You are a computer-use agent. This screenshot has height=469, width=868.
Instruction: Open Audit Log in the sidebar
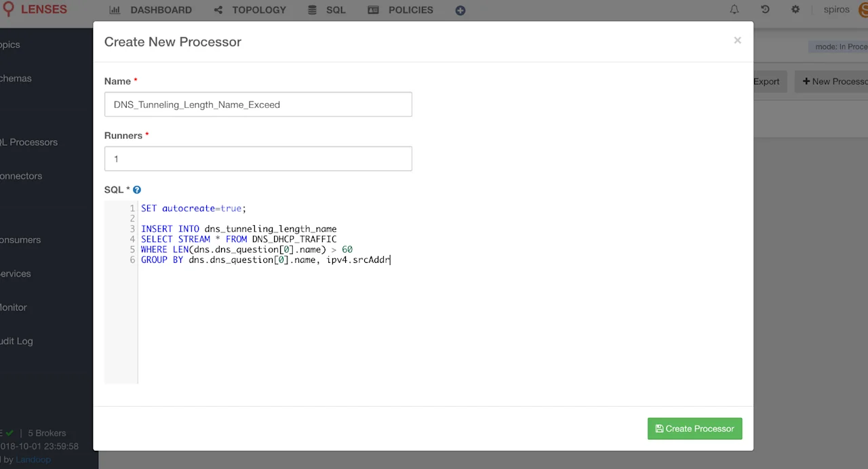click(x=16, y=342)
